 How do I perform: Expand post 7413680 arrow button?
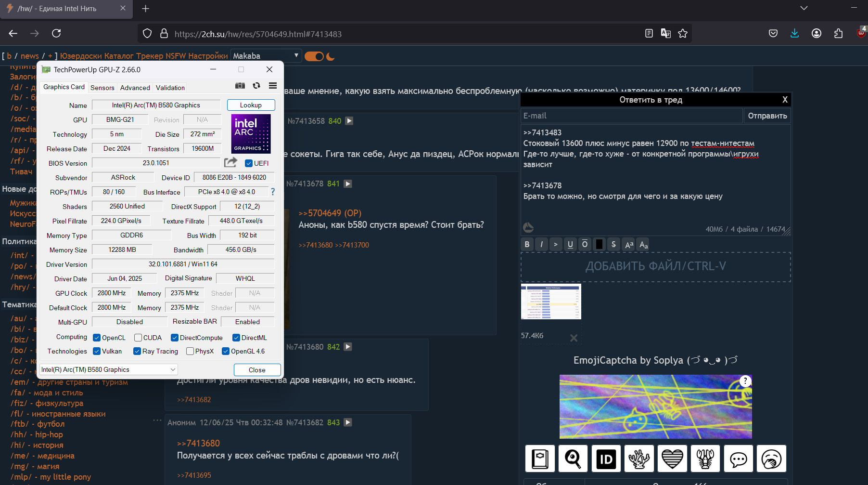[x=348, y=347]
